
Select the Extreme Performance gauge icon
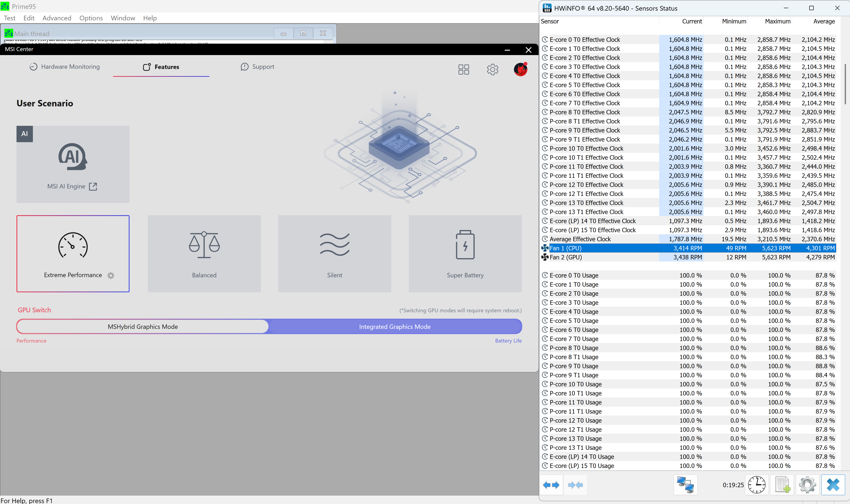coord(73,245)
